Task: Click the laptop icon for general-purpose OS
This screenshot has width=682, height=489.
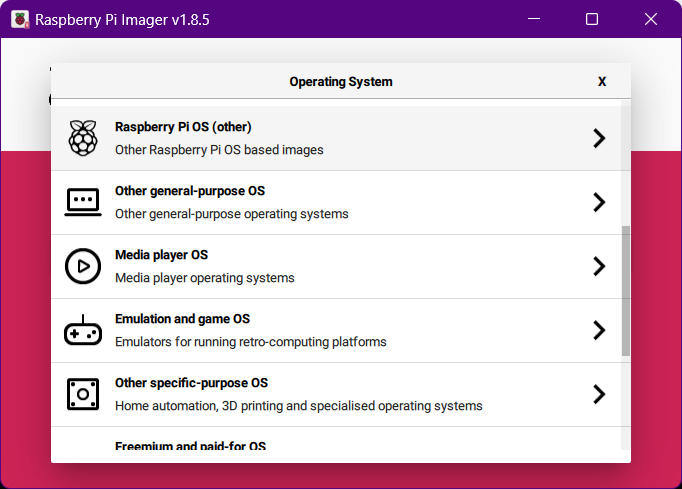Action: click(x=83, y=202)
